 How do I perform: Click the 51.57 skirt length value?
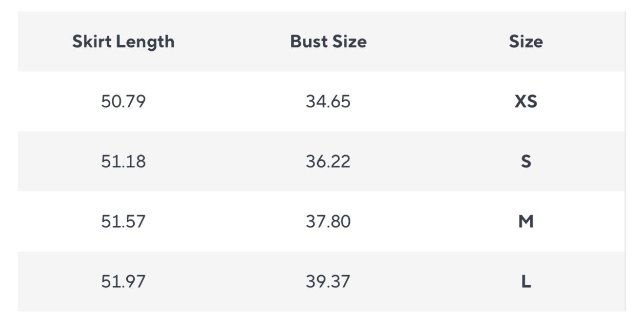[123, 222]
